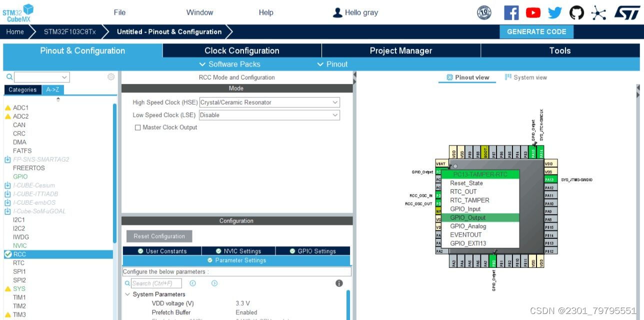Open the File menu
The width and height of the screenshot is (644, 320).
119,13
